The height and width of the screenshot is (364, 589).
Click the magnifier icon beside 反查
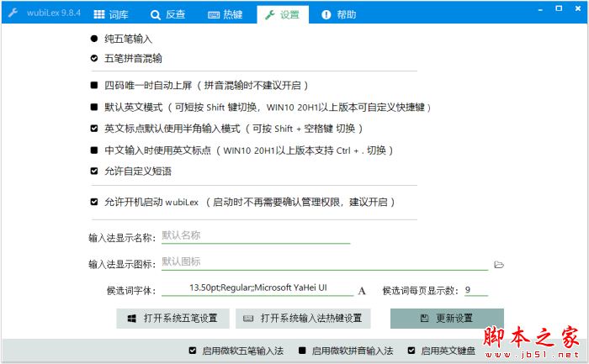coord(155,15)
